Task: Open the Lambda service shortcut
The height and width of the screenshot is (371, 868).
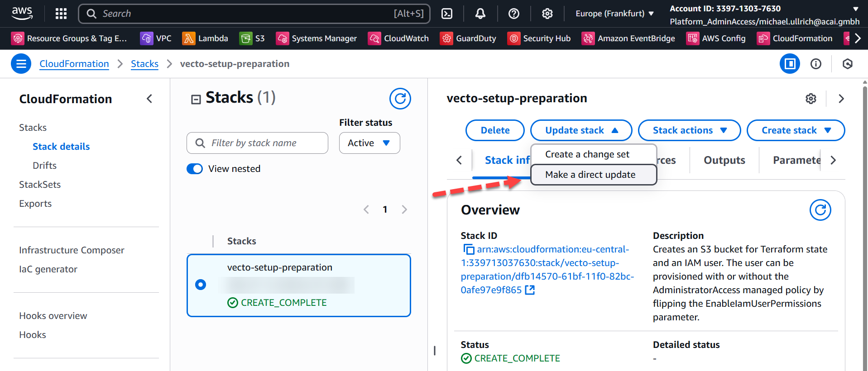Action: coord(205,38)
